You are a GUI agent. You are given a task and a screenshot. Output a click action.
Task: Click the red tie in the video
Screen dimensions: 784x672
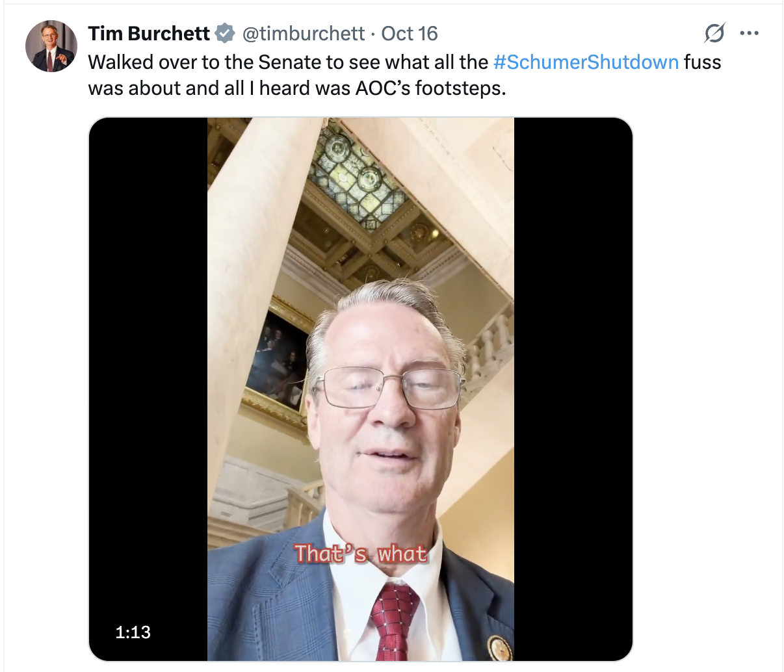(x=392, y=621)
